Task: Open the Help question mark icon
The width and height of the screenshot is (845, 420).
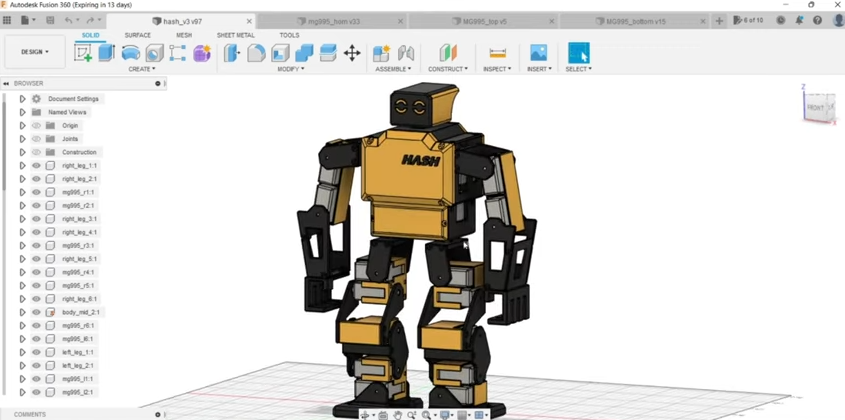Action: [818, 20]
